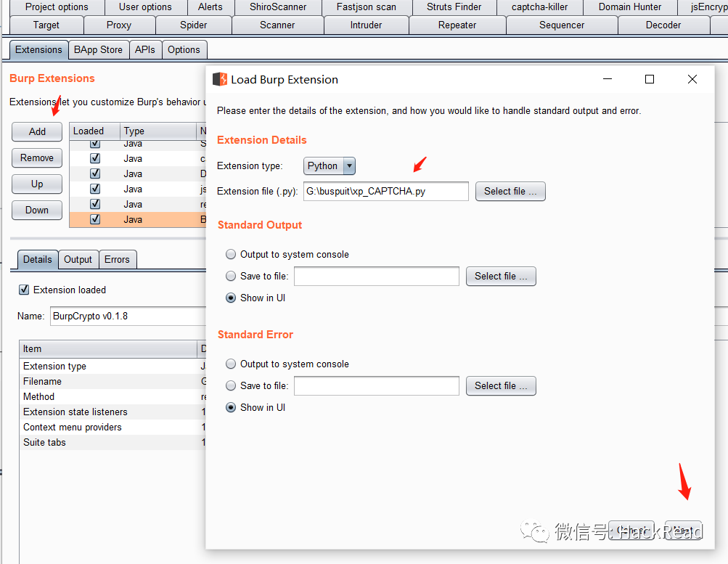This screenshot has height=564, width=728.
Task: Click the Next button in the dialog
Action: 684,530
